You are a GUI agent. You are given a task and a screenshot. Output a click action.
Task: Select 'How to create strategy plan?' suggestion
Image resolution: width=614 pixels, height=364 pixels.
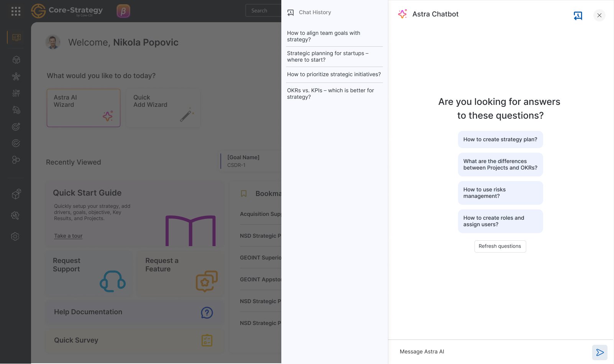[x=501, y=140]
